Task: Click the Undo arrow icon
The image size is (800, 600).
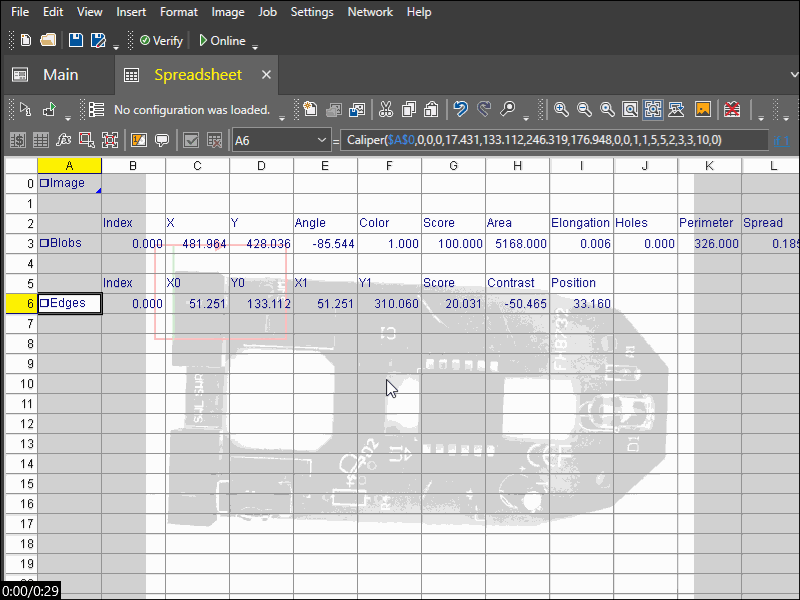Action: point(460,110)
